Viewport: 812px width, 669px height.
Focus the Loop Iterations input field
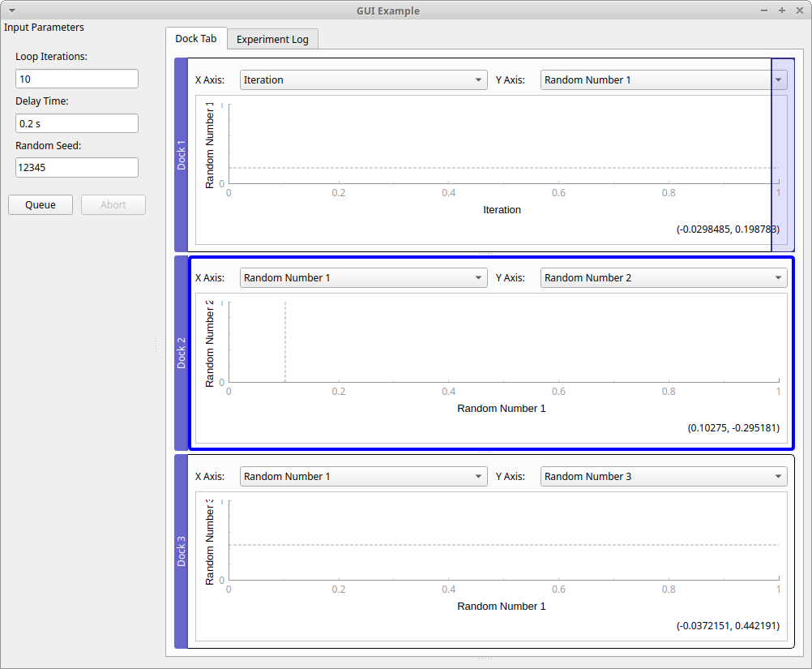pos(77,79)
